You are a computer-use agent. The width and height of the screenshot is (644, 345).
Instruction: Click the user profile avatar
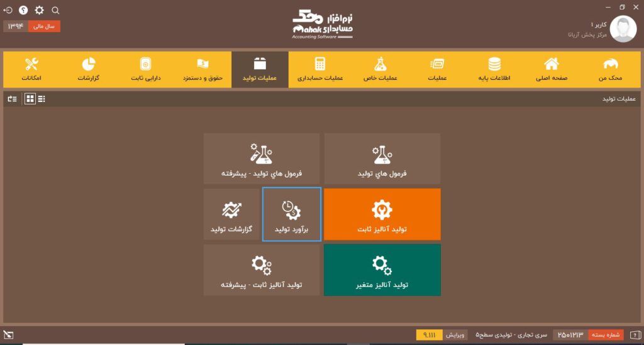pyautogui.click(x=623, y=29)
